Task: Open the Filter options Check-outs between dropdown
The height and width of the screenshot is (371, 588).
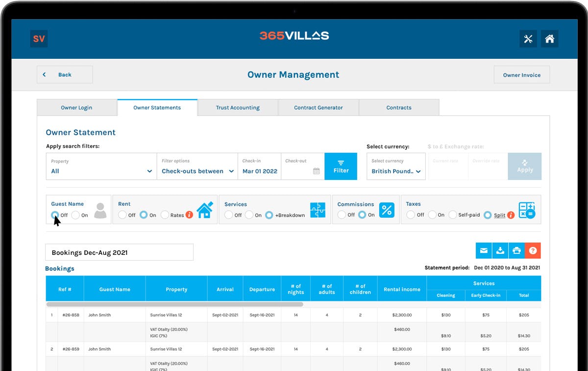Action: (197, 166)
